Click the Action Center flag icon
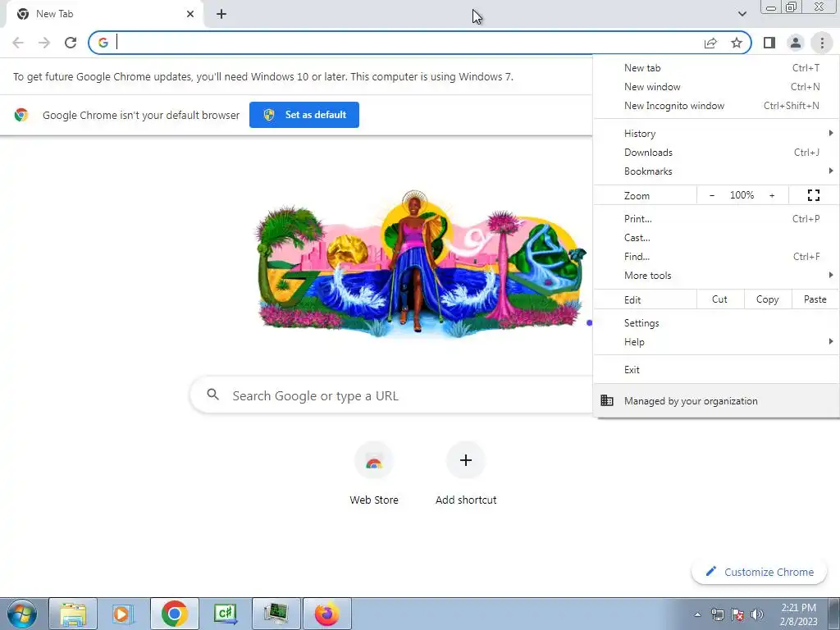The width and height of the screenshot is (840, 630). [737, 614]
